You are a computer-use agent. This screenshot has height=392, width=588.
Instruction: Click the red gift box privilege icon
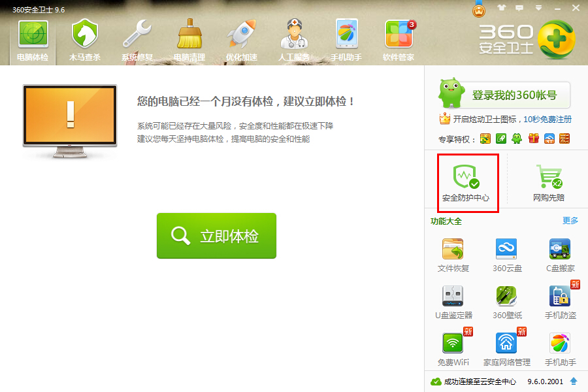(533, 139)
